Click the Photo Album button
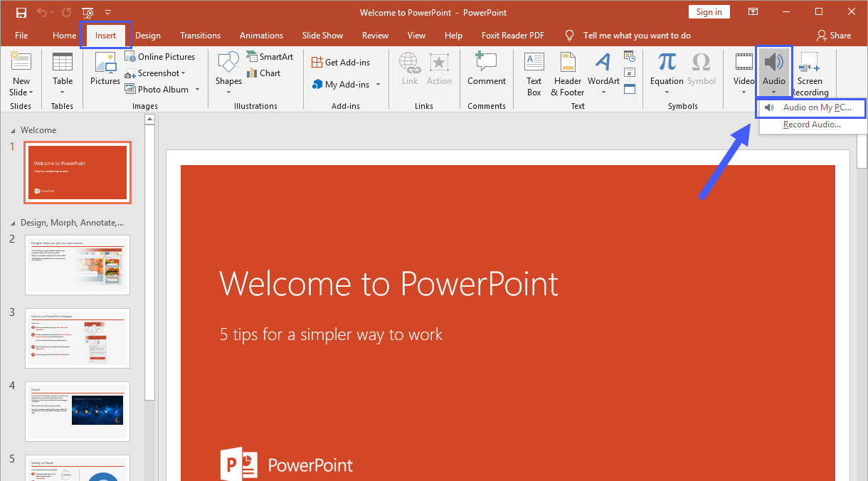 click(157, 89)
